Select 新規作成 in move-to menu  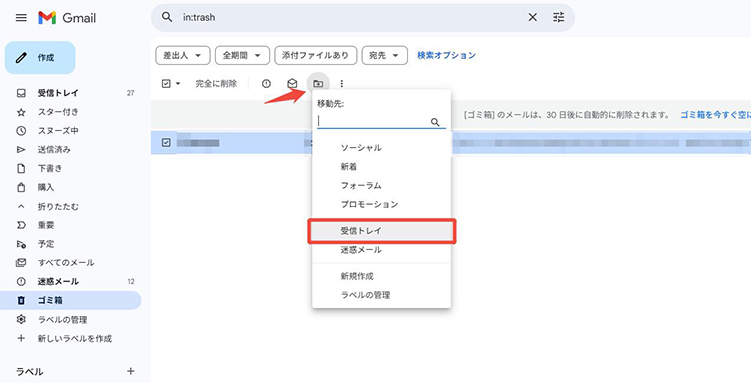(x=381, y=276)
